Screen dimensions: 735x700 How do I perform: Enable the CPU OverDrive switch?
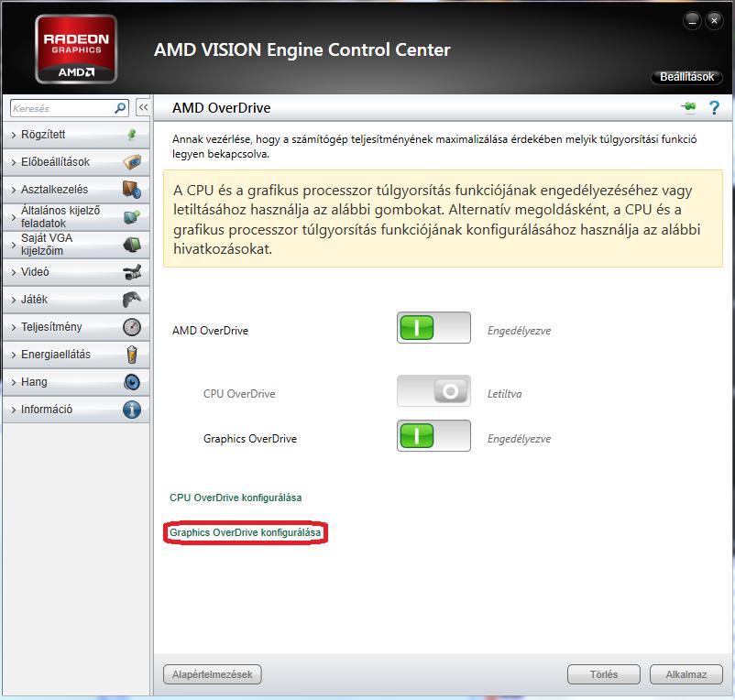pyautogui.click(x=433, y=390)
